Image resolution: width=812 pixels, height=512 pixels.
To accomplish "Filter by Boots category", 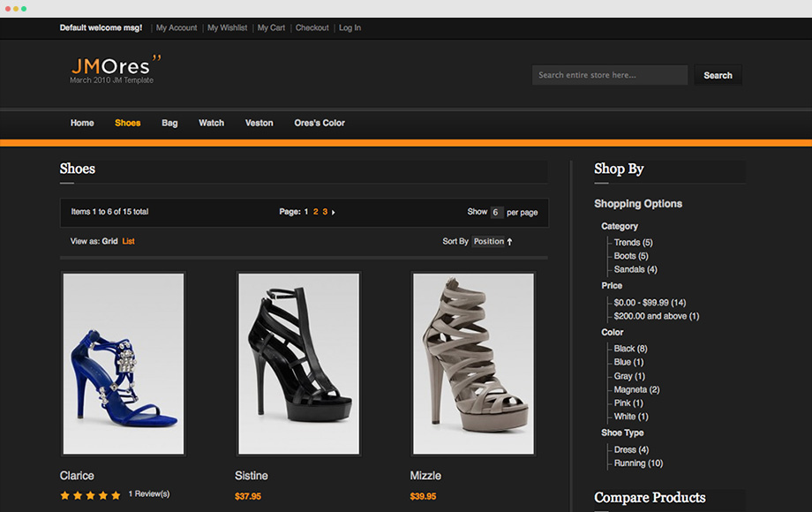I will 631,256.
